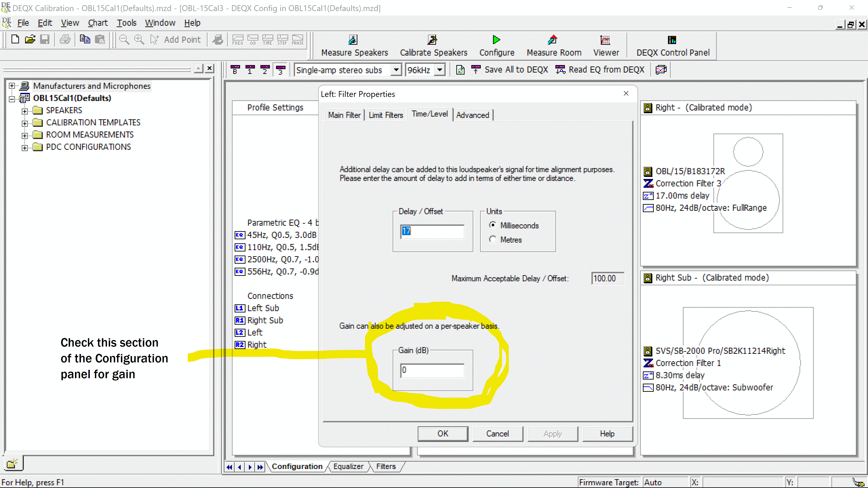Select the PHASE chart view icon
The height and width of the screenshot is (488, 868).
point(297,40)
